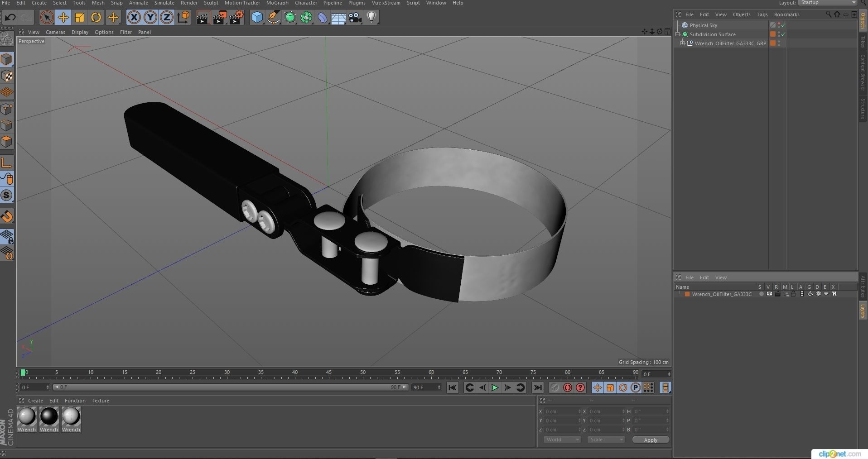Screen dimensions: 868x459
Task: Click the Play Forwards button
Action: tap(495, 387)
